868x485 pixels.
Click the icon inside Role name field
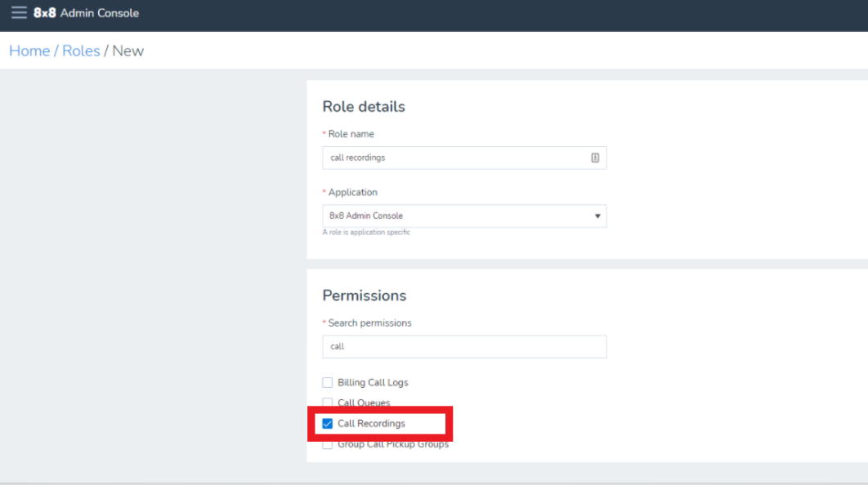[594, 158]
